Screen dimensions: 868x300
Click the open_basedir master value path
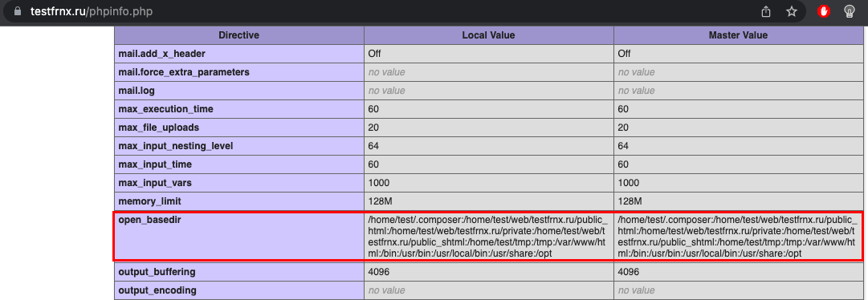tap(738, 237)
